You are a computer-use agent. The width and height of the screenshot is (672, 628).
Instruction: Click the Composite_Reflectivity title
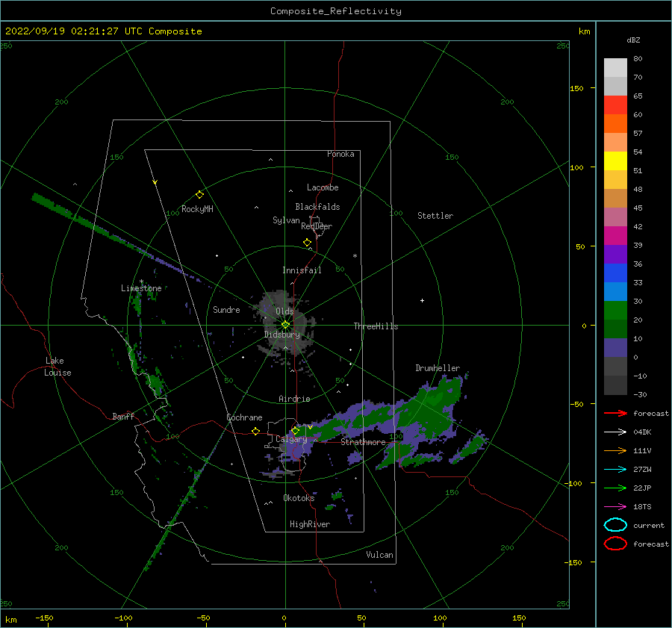pyautogui.click(x=336, y=11)
